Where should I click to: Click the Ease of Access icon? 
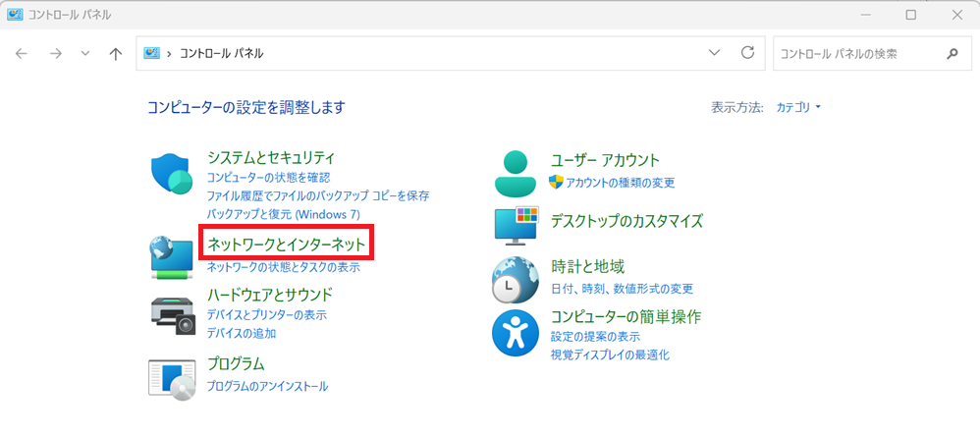point(516,335)
